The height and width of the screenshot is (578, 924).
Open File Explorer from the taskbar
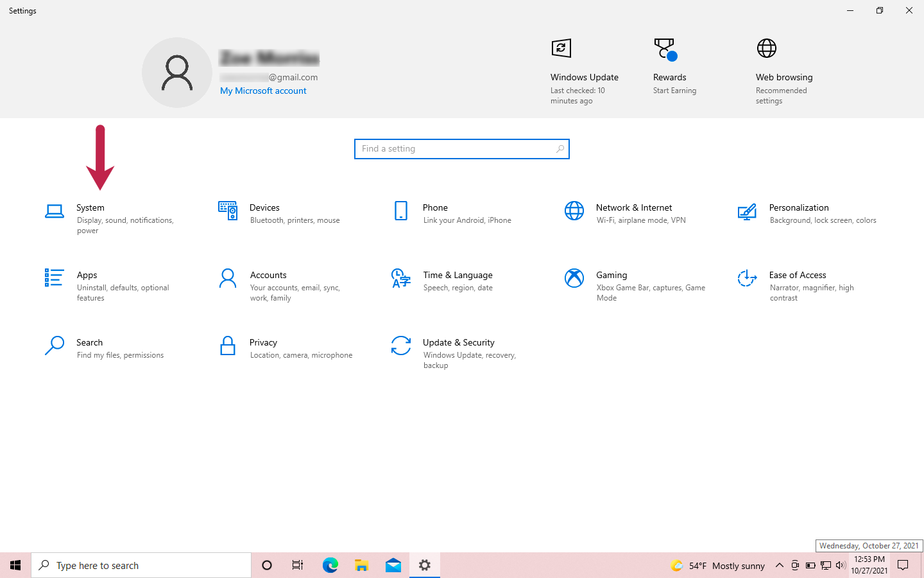[x=362, y=565]
